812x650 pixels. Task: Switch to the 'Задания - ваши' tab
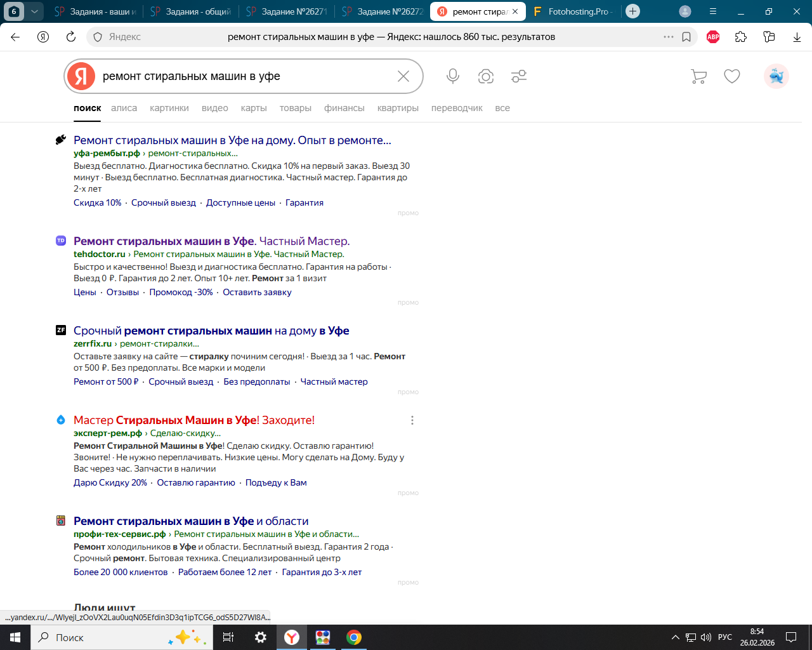96,11
